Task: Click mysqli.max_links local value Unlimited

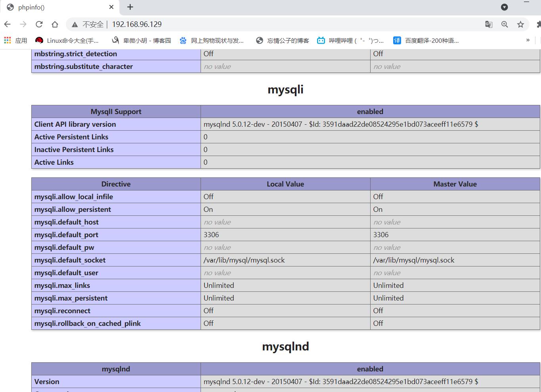Action: (x=219, y=285)
